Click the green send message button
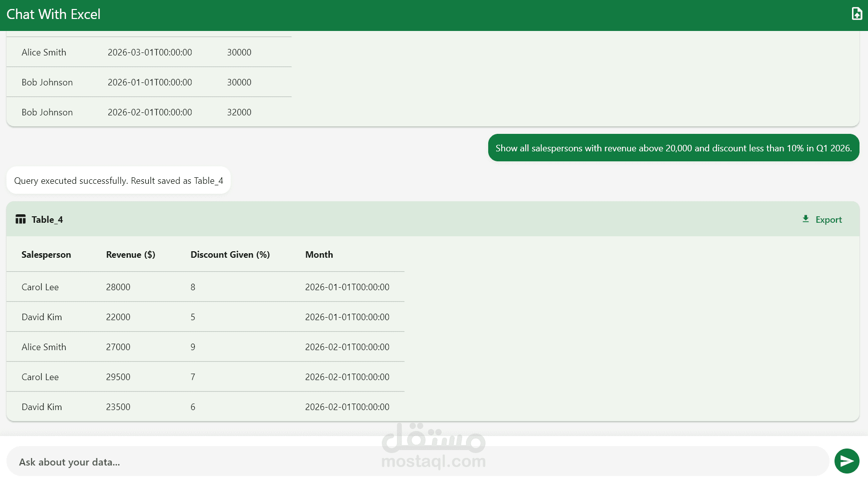 847,461
